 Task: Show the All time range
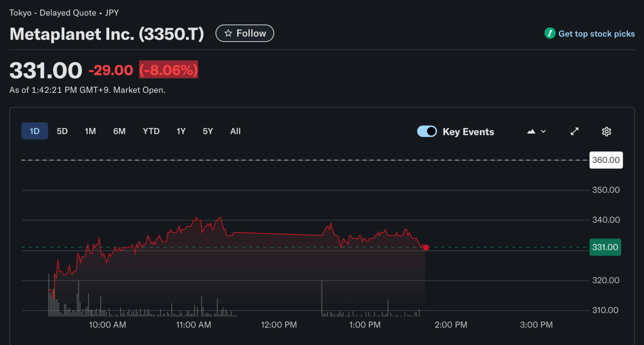tap(236, 131)
